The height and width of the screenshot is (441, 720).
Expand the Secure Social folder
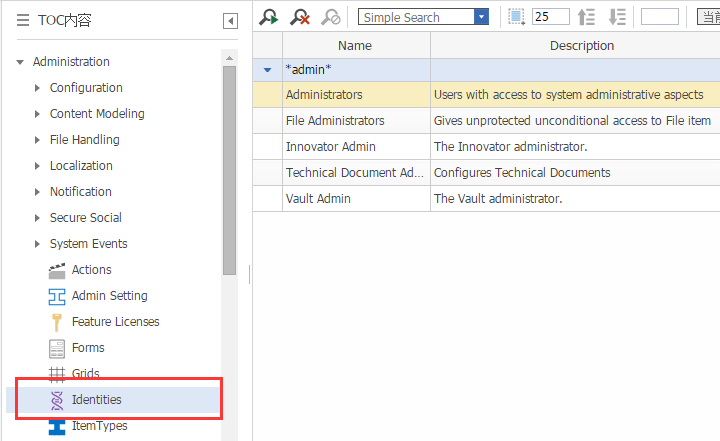click(37, 218)
